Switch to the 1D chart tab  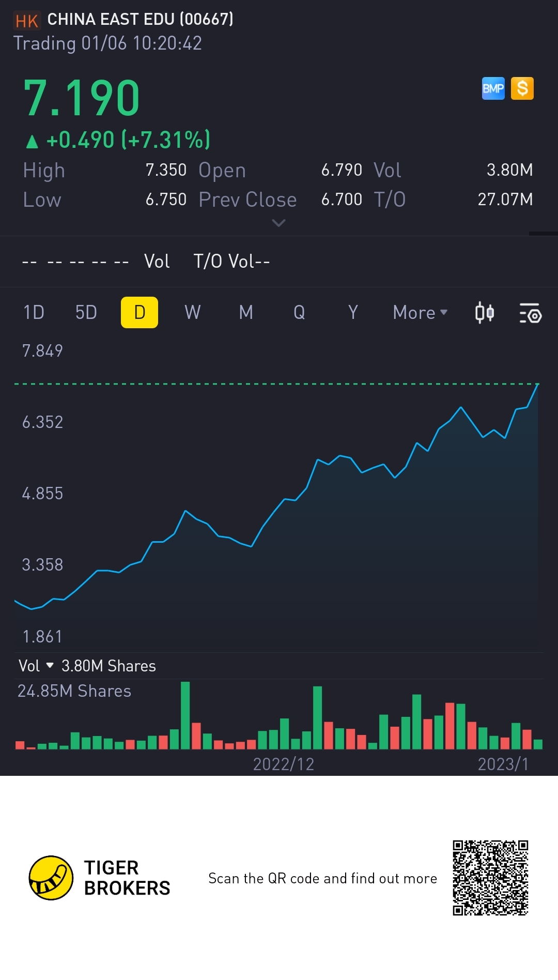point(34,313)
